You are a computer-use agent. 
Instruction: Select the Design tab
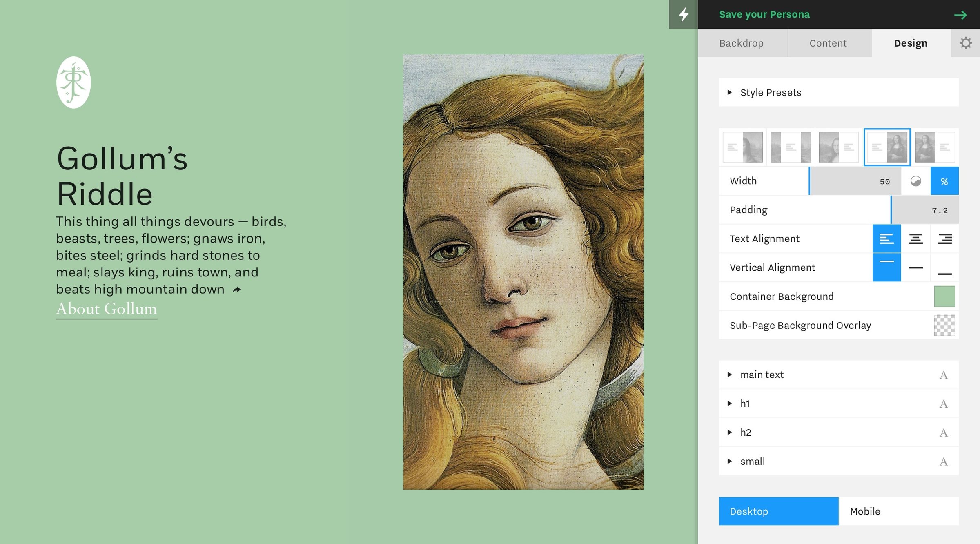(911, 43)
